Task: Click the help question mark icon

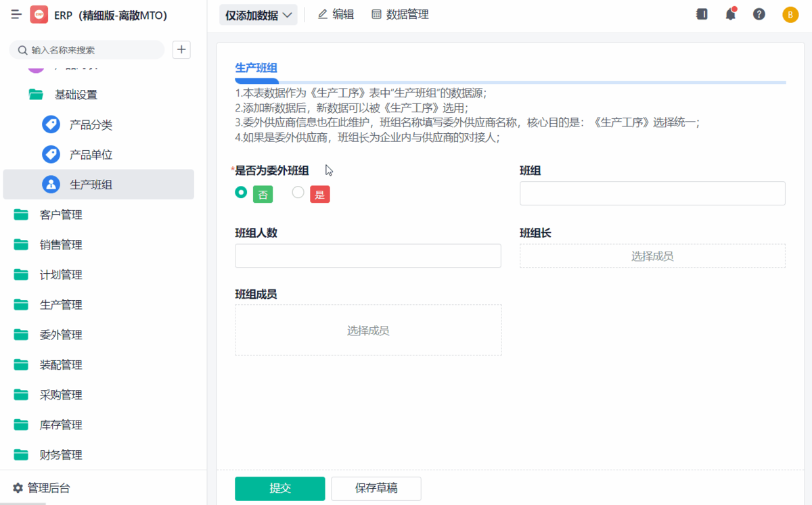Action: tap(759, 14)
